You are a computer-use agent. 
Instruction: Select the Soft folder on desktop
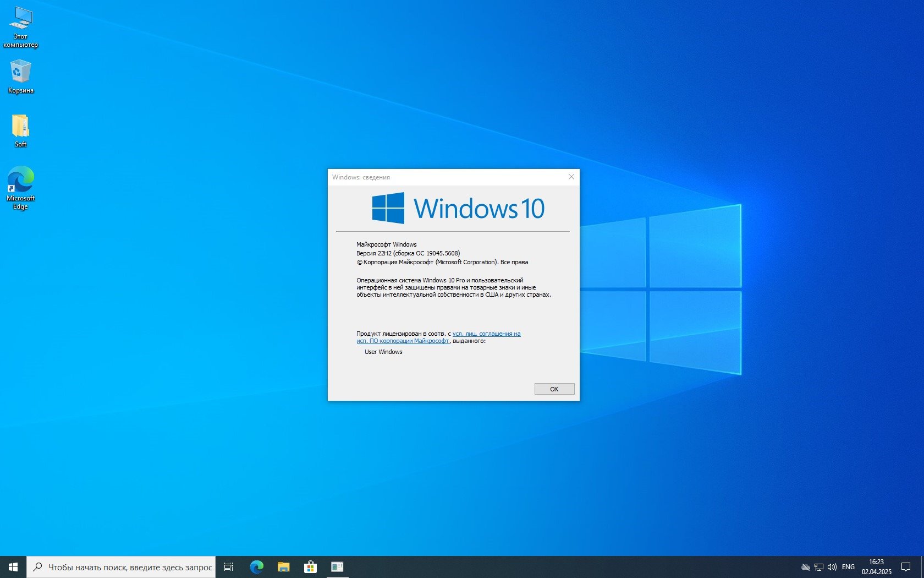pos(20,130)
